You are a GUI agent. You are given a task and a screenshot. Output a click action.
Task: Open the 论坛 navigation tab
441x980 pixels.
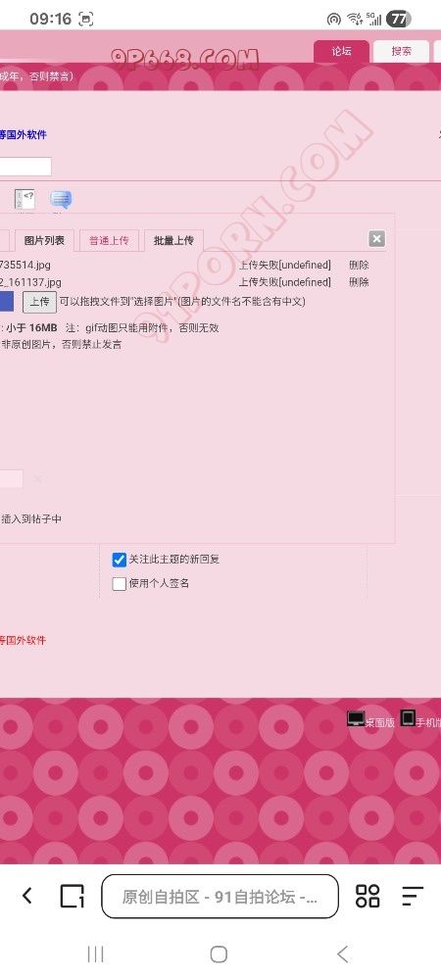pyautogui.click(x=341, y=52)
